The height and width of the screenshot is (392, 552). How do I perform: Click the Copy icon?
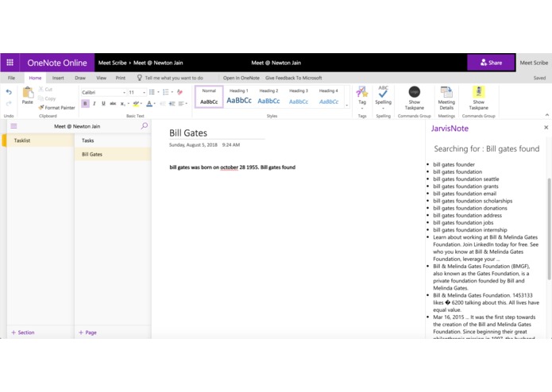click(x=41, y=98)
